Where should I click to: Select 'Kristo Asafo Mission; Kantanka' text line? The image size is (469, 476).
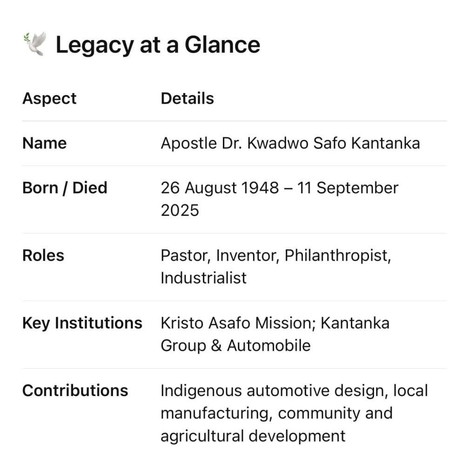[x=275, y=324]
